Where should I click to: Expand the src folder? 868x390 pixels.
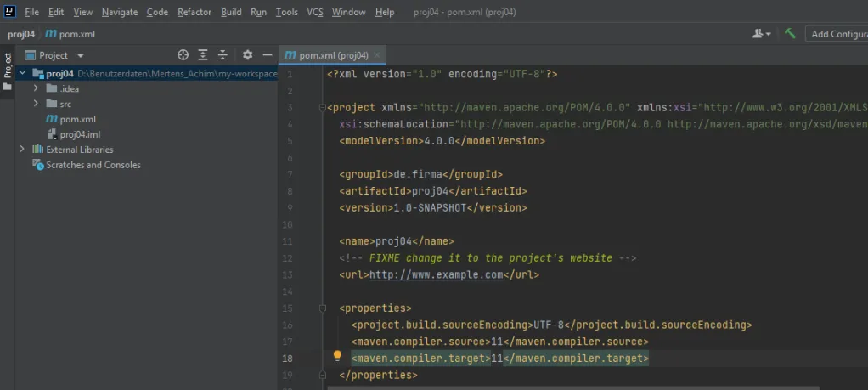(x=36, y=104)
